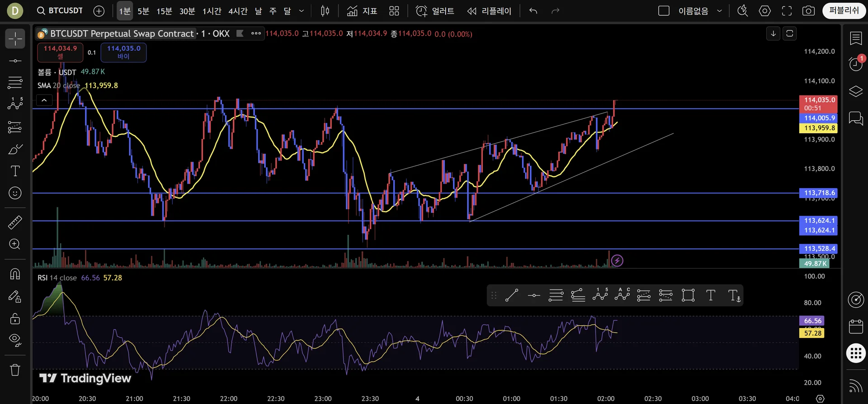Open the emoji icons tool
Image resolution: width=868 pixels, height=404 pixels.
pos(15,193)
